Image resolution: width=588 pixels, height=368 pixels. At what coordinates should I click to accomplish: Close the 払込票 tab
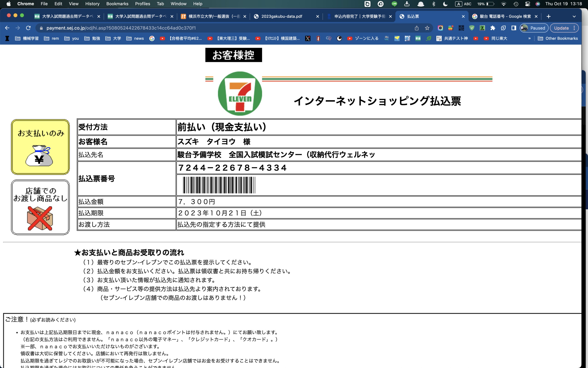pyautogui.click(x=463, y=16)
